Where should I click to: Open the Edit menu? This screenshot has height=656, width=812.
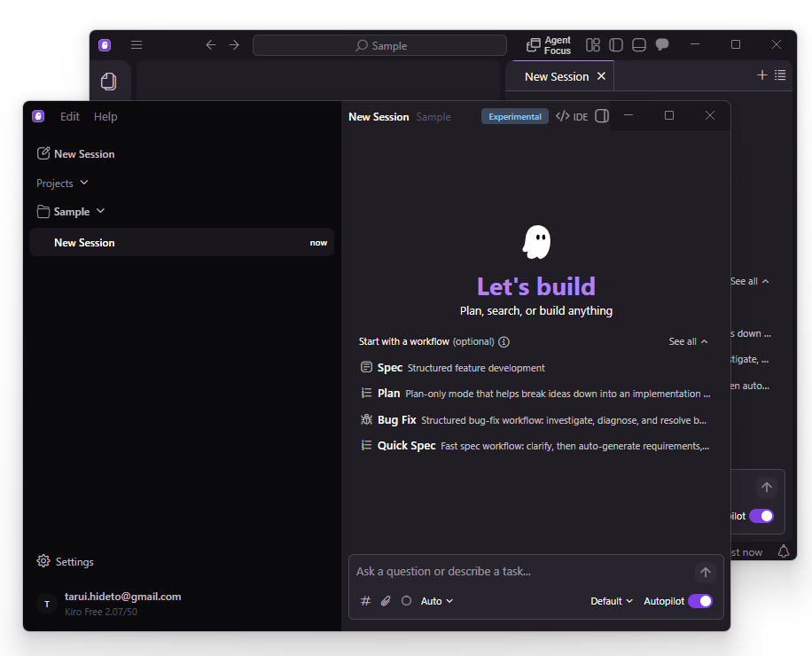point(70,116)
